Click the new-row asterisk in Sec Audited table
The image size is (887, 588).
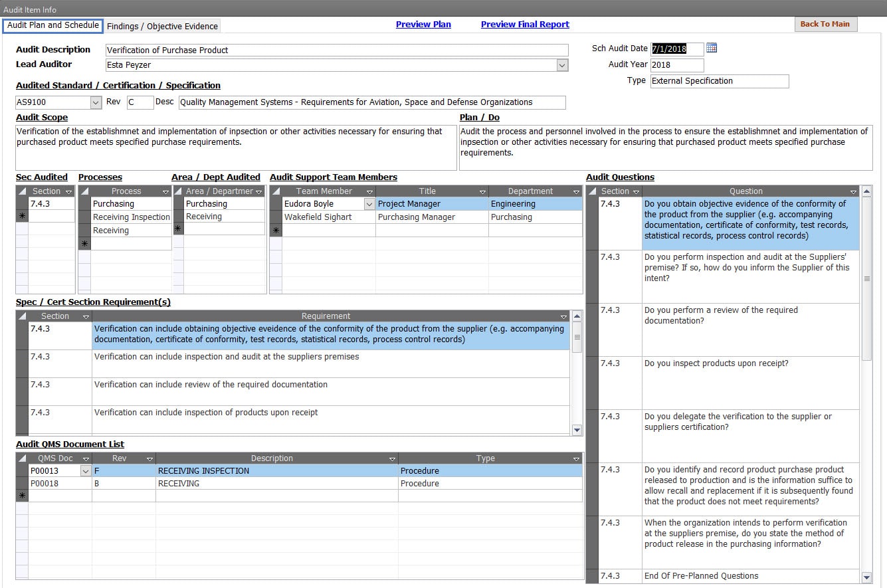point(22,217)
